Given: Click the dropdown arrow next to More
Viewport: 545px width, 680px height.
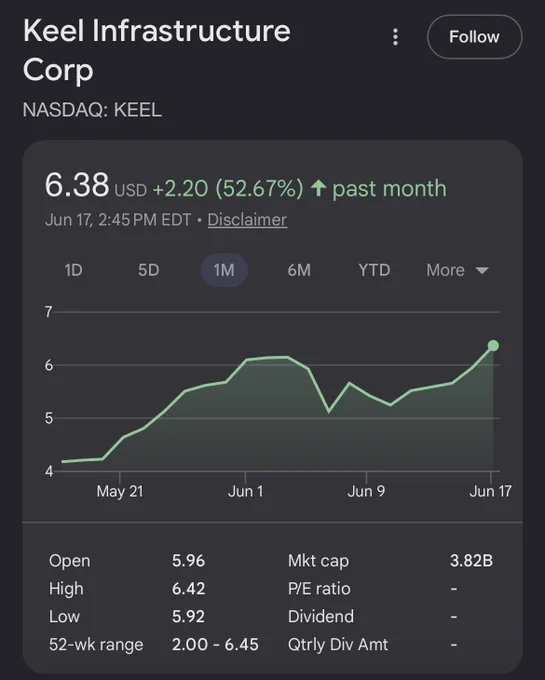Looking at the screenshot, I should point(482,271).
